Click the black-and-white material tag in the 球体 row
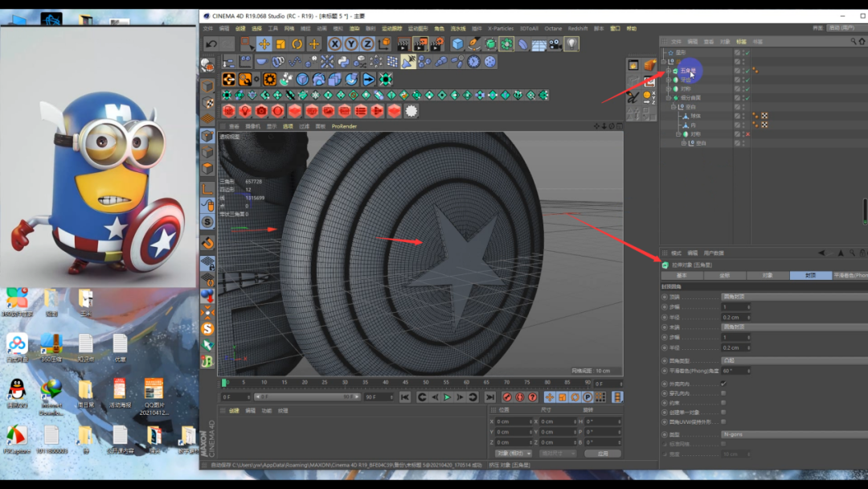The image size is (868, 489). (764, 116)
